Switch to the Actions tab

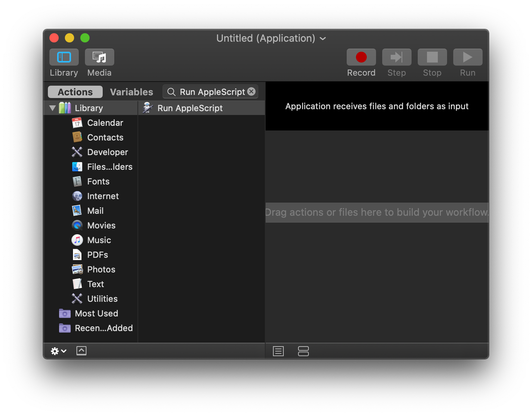pyautogui.click(x=75, y=92)
